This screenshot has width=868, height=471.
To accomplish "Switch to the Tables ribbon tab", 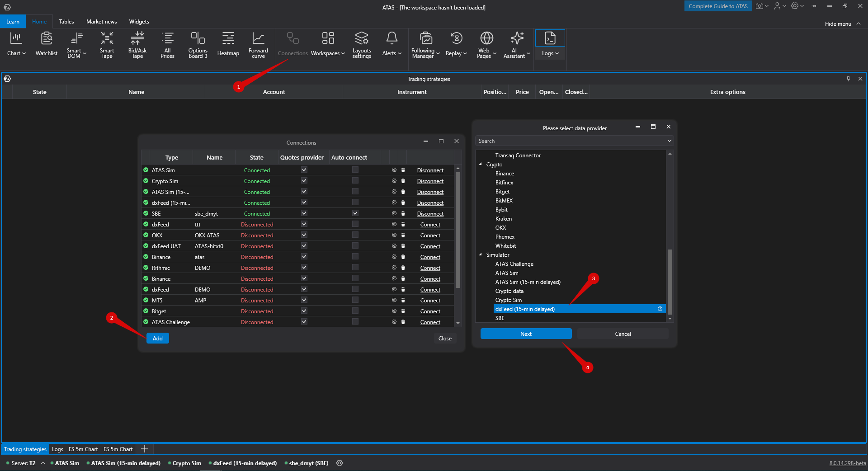I will point(66,22).
